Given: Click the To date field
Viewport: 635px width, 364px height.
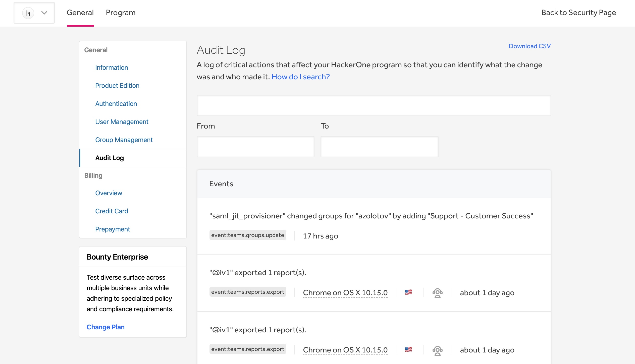Looking at the screenshot, I should pyautogui.click(x=379, y=147).
